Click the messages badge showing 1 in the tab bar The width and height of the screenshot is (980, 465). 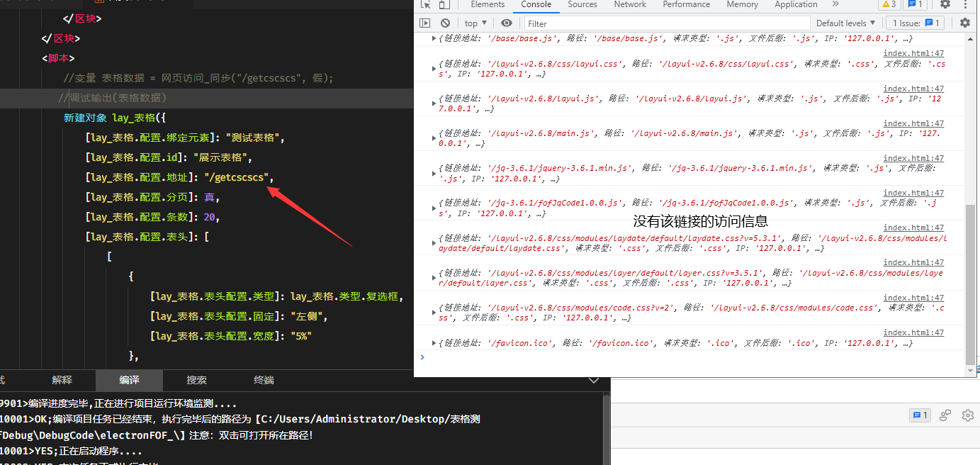pyautogui.click(x=915, y=4)
